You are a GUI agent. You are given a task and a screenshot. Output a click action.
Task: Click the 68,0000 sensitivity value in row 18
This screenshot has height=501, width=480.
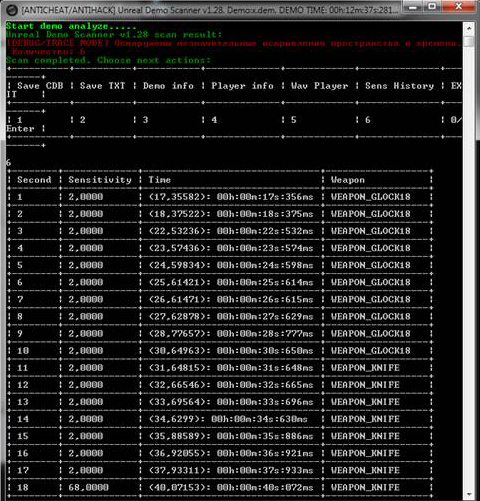click(x=88, y=487)
